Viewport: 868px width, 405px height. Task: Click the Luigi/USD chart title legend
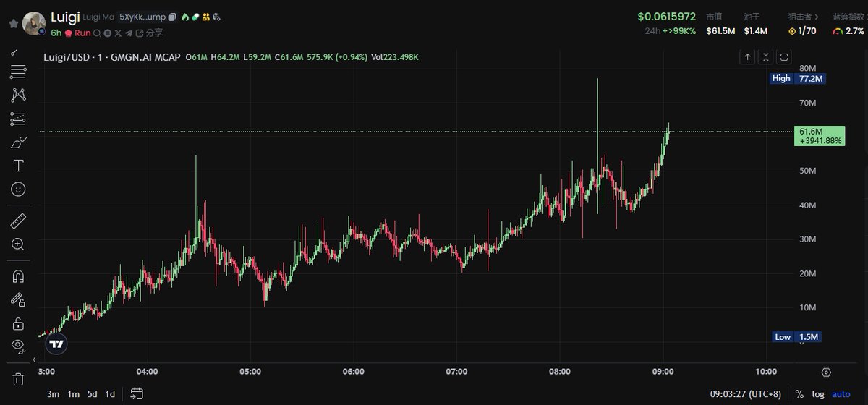[111, 57]
